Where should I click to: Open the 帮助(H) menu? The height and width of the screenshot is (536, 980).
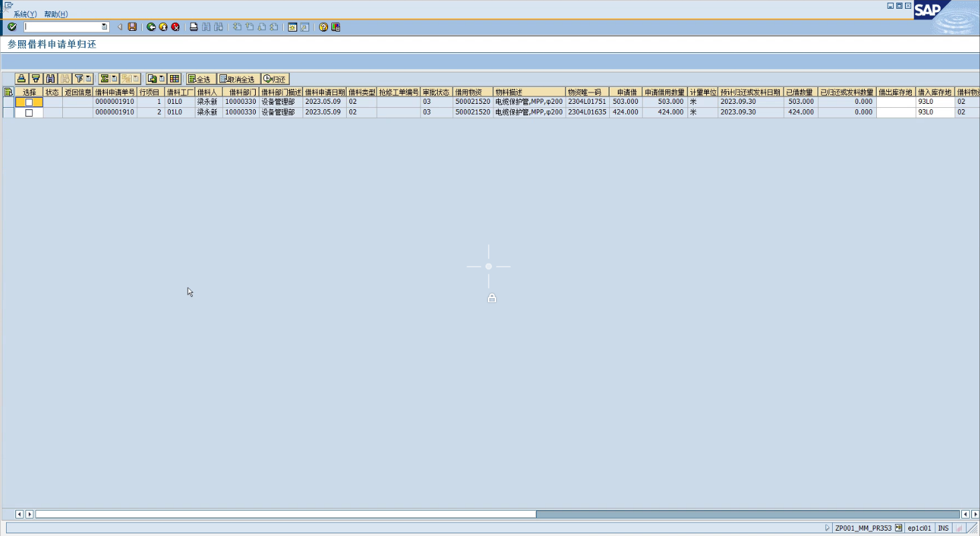click(56, 14)
